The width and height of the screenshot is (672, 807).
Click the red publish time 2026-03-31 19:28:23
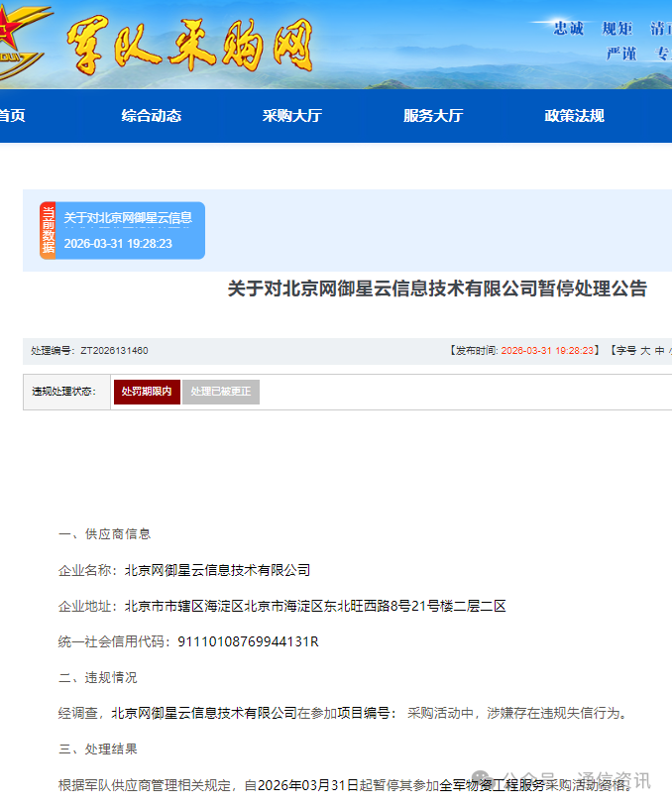pyautogui.click(x=547, y=351)
